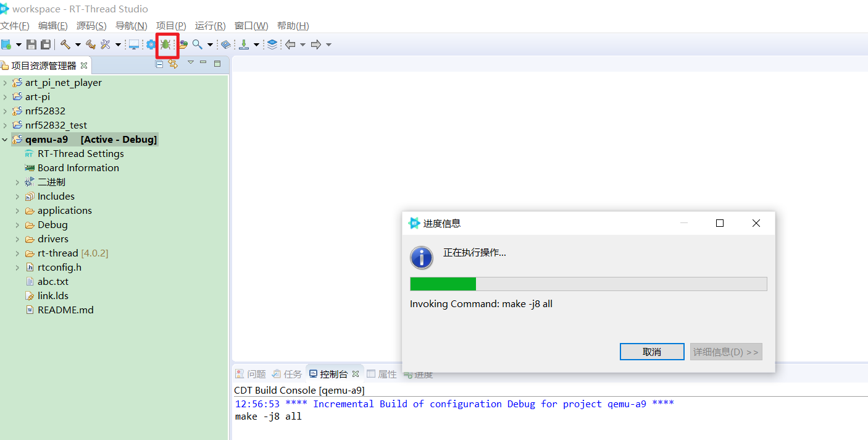The image size is (868, 440).
Task: Click Collapse All in project explorer toolbar
Action: pos(159,64)
